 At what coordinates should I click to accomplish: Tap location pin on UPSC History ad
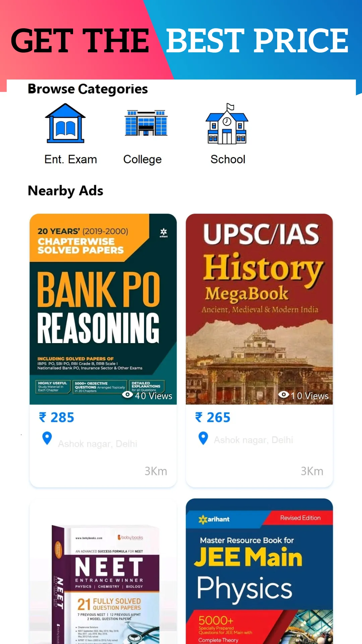pos(203,438)
